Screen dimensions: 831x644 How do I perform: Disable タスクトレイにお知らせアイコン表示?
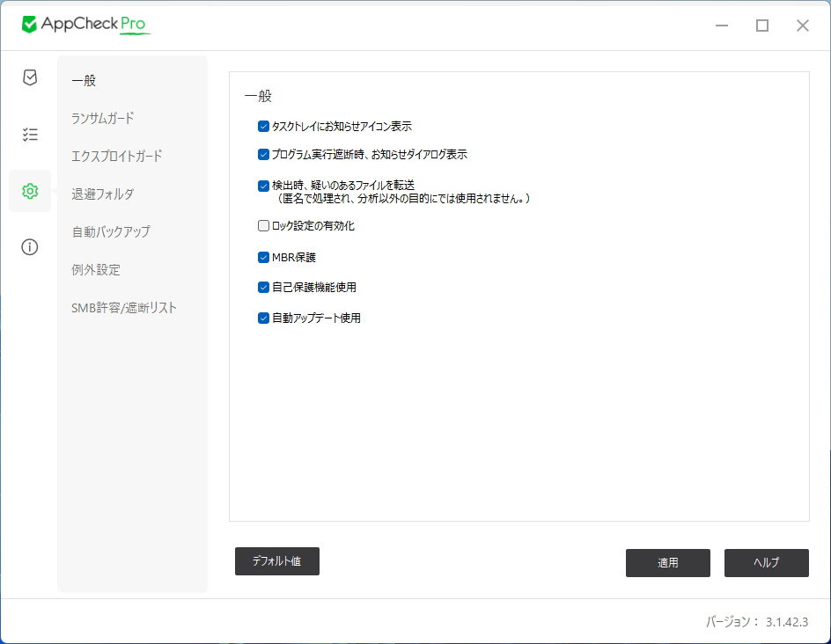click(x=262, y=126)
